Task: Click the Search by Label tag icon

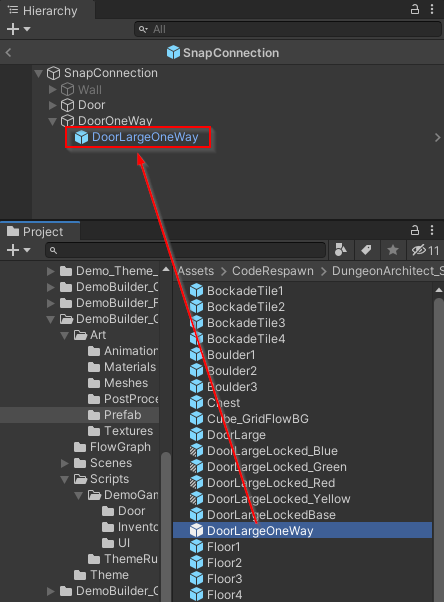Action: pyautogui.click(x=366, y=250)
